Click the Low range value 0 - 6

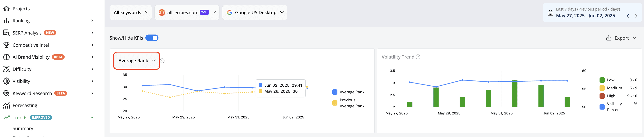[633, 80]
